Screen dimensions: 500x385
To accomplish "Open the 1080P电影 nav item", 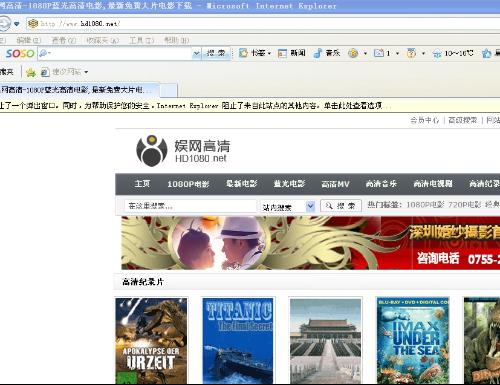I will coord(188,184).
